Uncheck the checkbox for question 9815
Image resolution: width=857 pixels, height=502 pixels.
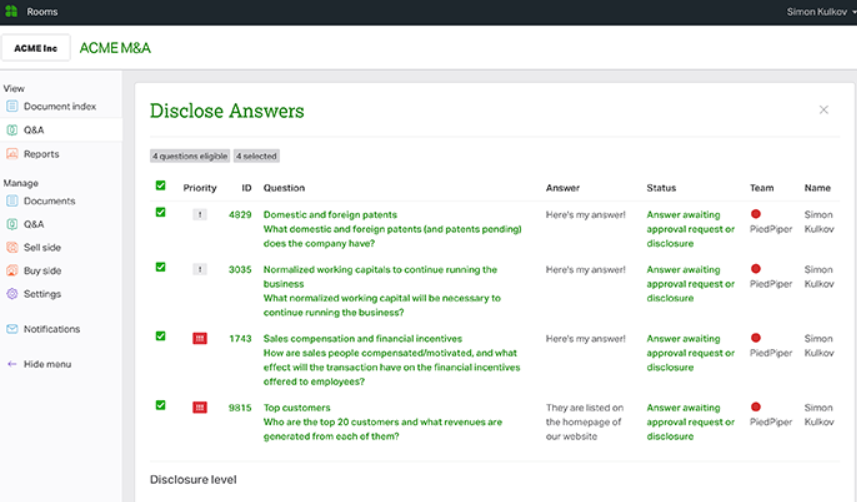pyautogui.click(x=160, y=405)
